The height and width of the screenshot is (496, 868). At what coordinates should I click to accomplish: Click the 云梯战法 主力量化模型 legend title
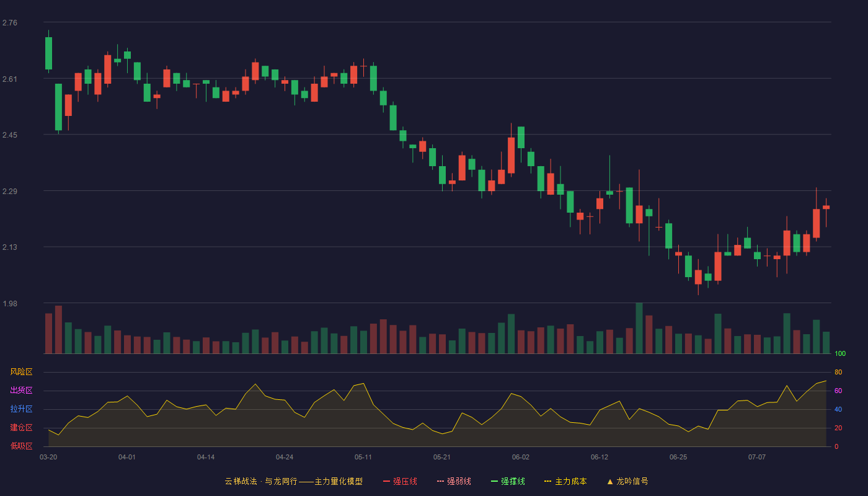point(293,481)
